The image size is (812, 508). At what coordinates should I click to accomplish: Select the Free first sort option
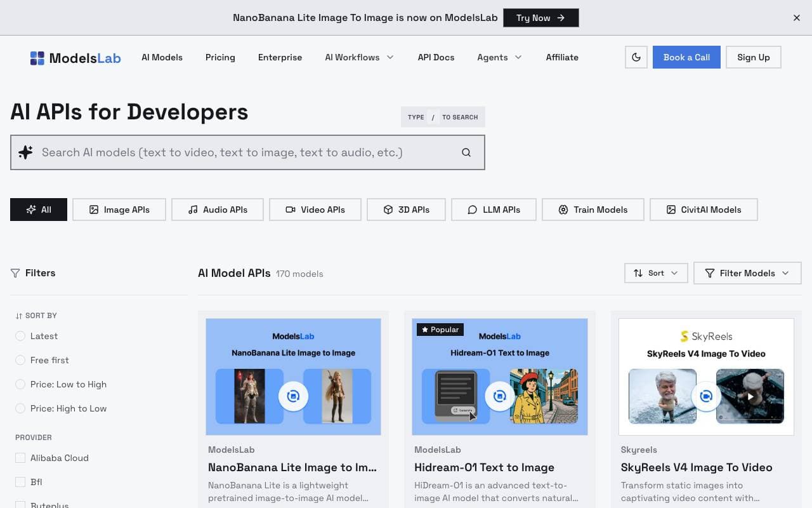tap(20, 360)
